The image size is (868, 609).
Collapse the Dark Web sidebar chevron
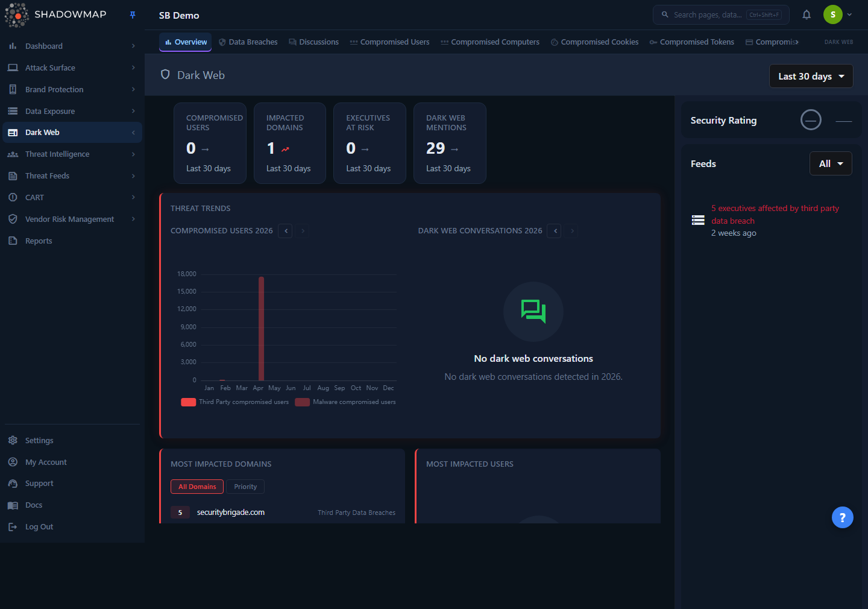pyautogui.click(x=133, y=133)
